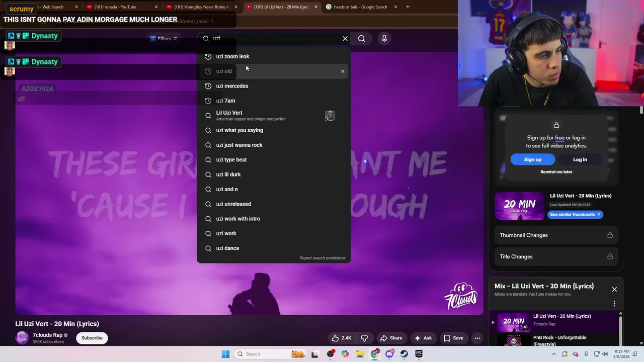
Task: Open Chrome from the taskbar
Action: click(375, 354)
